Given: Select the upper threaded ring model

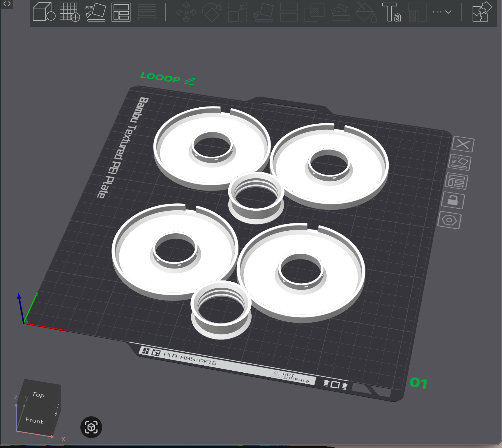Looking at the screenshot, I should point(256,214).
